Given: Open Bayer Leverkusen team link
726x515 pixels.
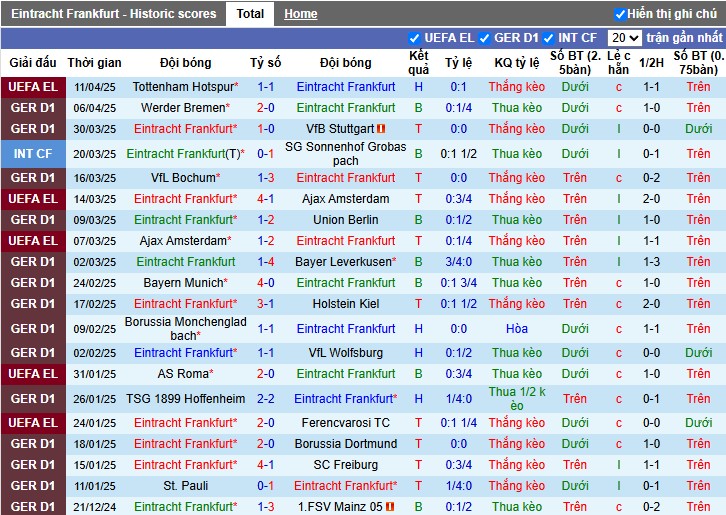Looking at the screenshot, I should [x=343, y=262].
